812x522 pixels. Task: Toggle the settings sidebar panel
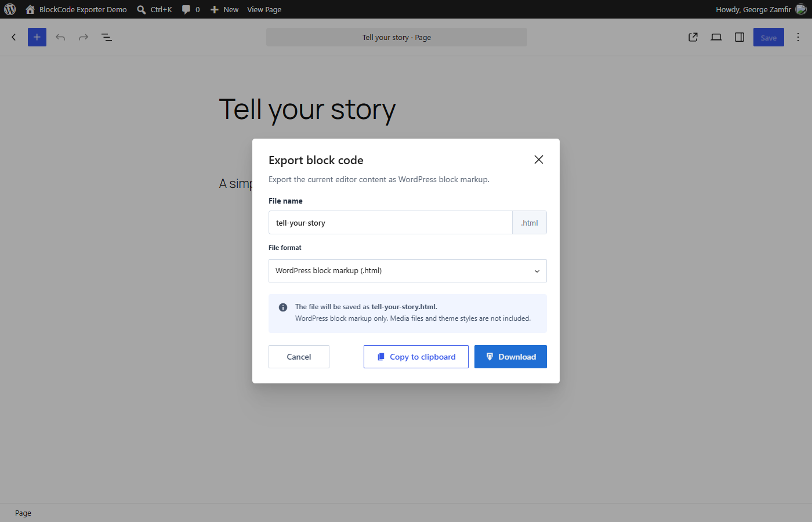click(x=739, y=37)
